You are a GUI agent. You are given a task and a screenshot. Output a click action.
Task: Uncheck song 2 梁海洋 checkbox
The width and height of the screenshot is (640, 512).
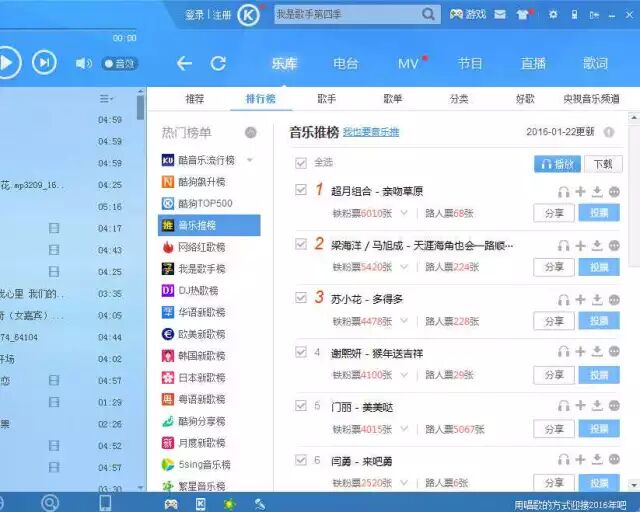(301, 244)
